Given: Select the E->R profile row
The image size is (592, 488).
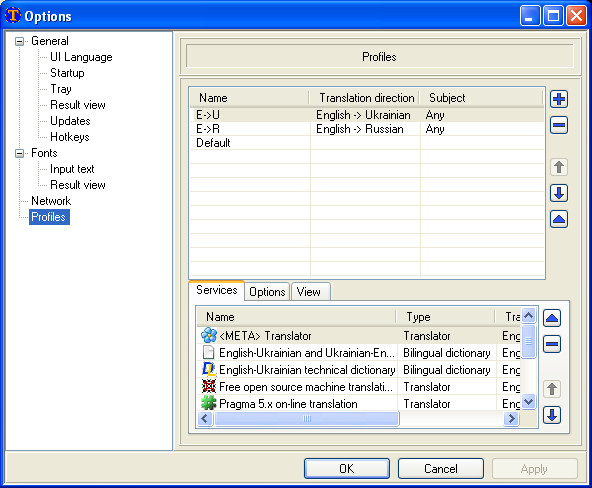Looking at the screenshot, I should pyautogui.click(x=367, y=129).
